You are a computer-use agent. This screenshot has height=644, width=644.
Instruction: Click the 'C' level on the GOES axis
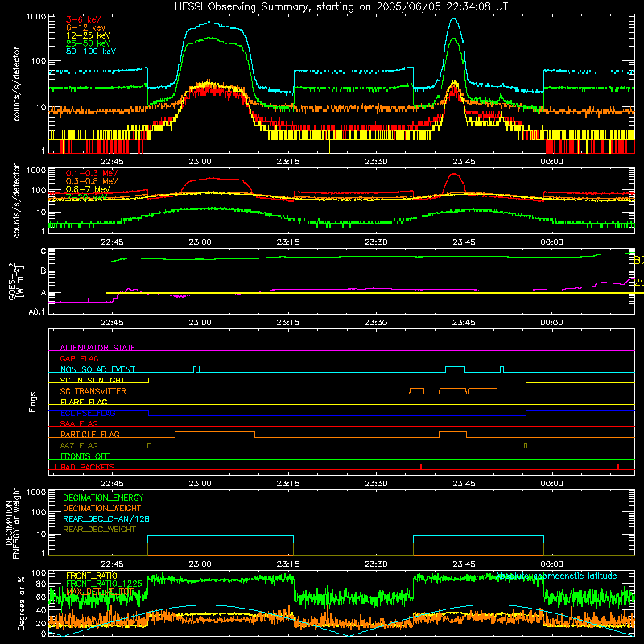(43, 251)
